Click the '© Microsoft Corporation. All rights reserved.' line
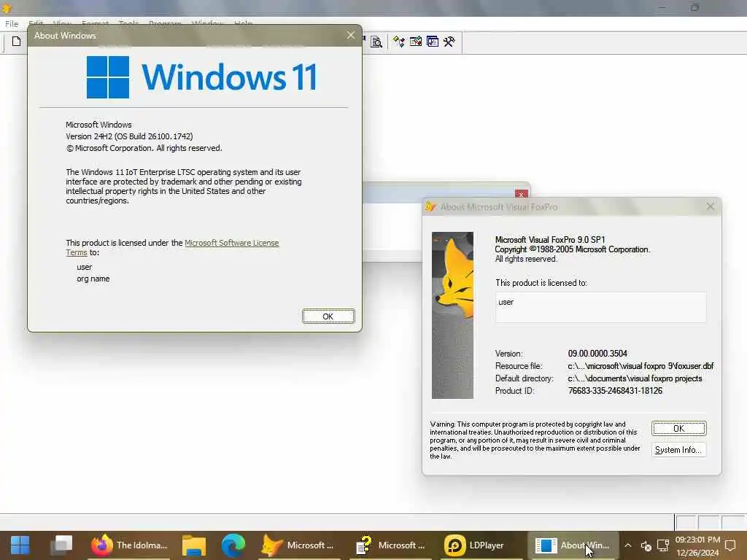Viewport: 747px width, 560px height. [x=144, y=148]
